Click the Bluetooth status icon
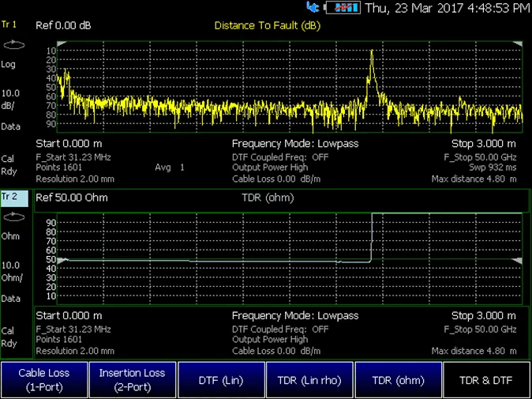Image resolution: width=532 pixels, height=399 pixels. click(x=313, y=8)
